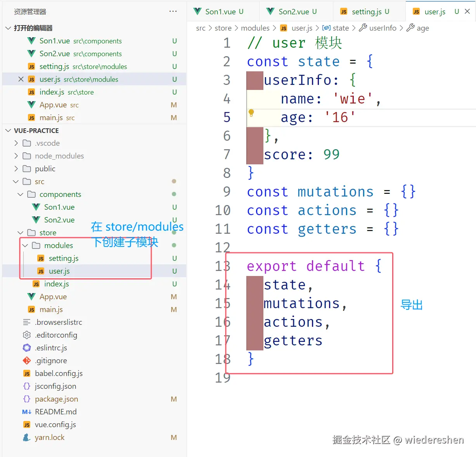This screenshot has height=457, width=476.
Task: Open index.js src\store from open editors
Action: click(x=94, y=92)
